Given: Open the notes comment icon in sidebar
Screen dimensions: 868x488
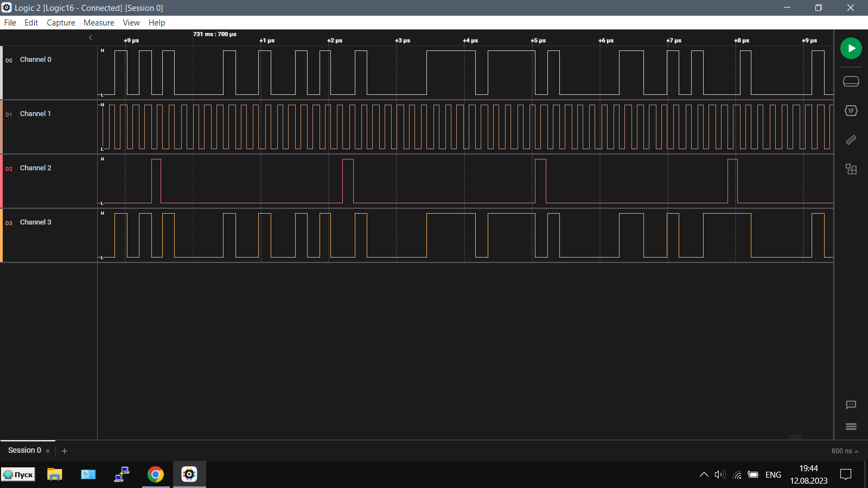Looking at the screenshot, I should click(851, 405).
